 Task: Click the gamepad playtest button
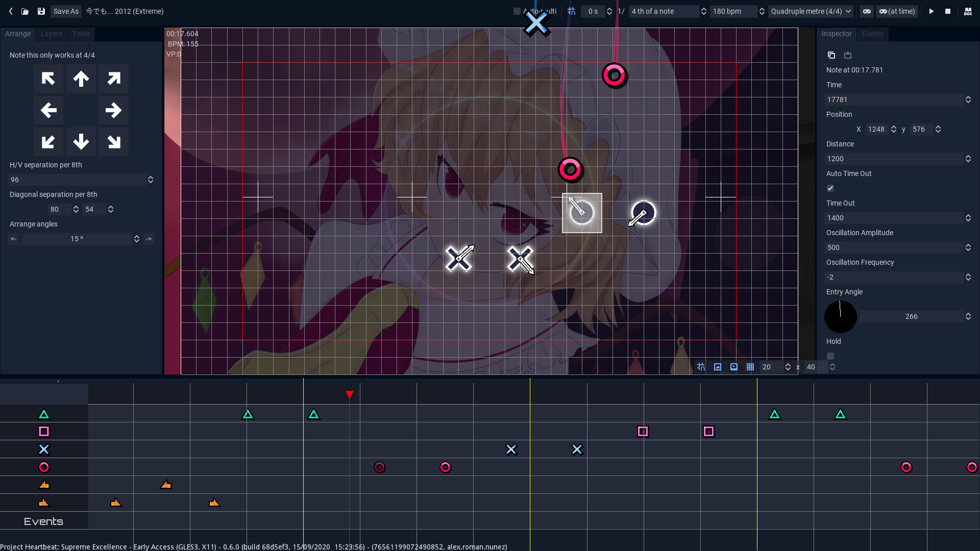867,11
